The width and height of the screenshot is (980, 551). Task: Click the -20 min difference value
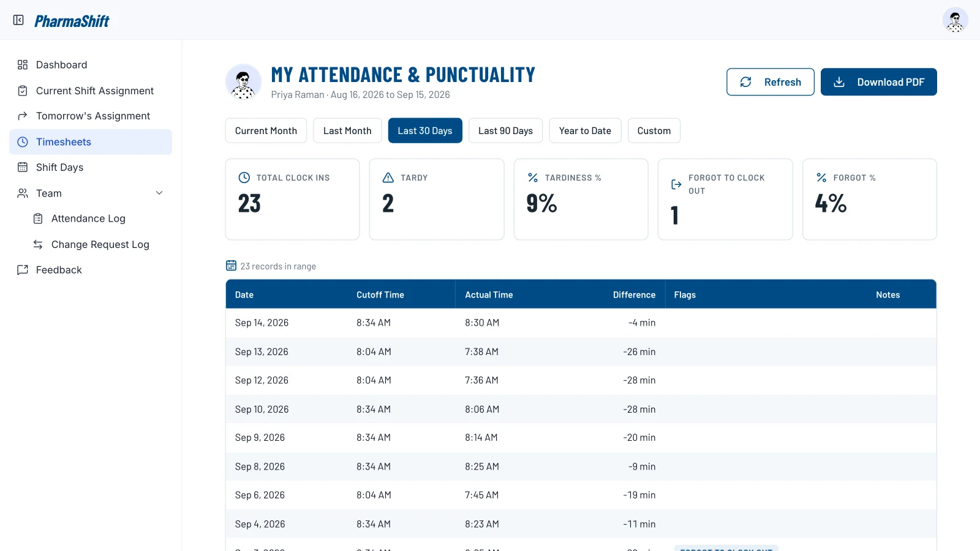tap(639, 438)
